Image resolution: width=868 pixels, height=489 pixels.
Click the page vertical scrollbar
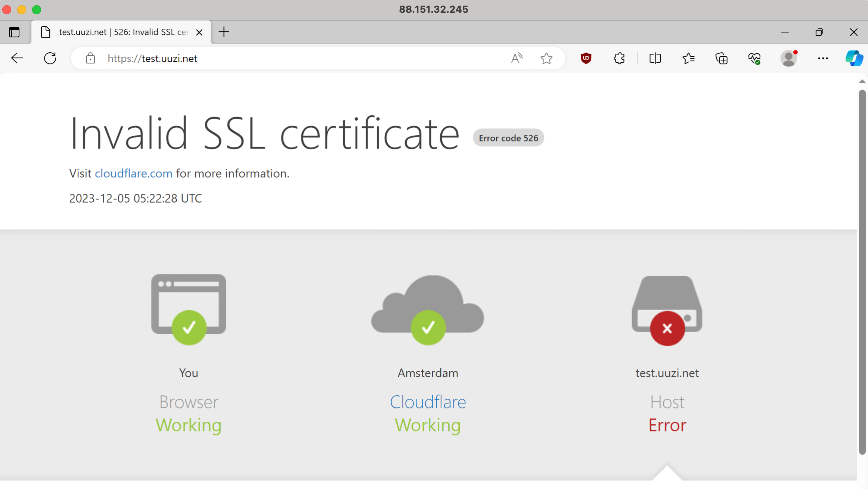click(862, 272)
